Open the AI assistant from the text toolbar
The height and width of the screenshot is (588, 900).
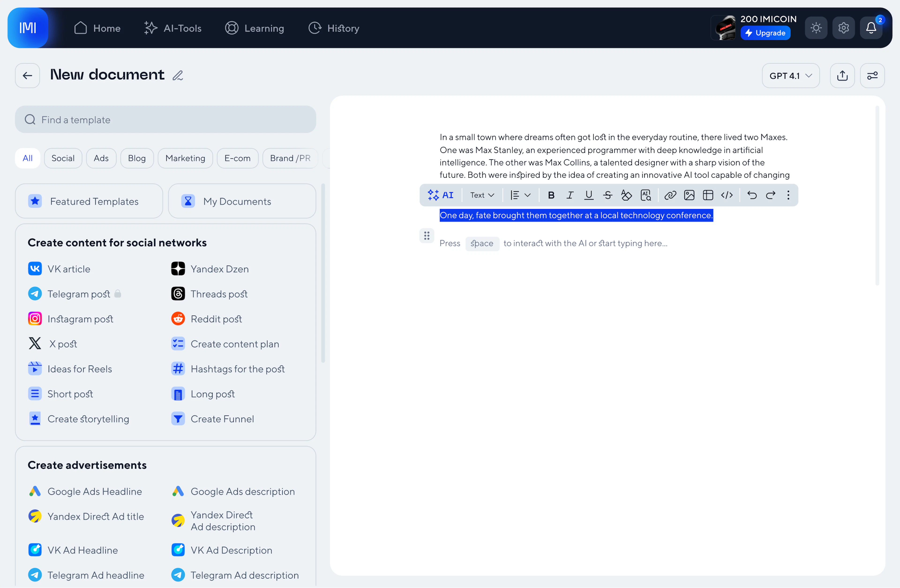pyautogui.click(x=441, y=195)
